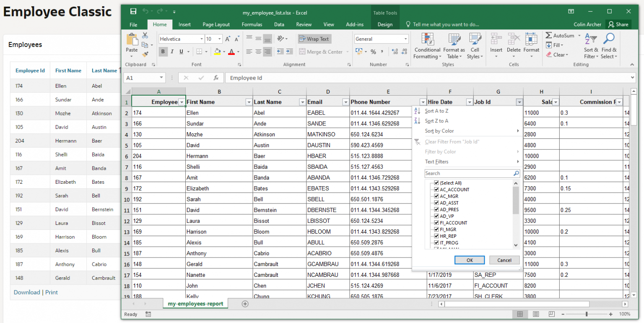The width and height of the screenshot is (644, 323).
Task: Uncheck the (Select All) checkbox
Action: pyautogui.click(x=436, y=183)
